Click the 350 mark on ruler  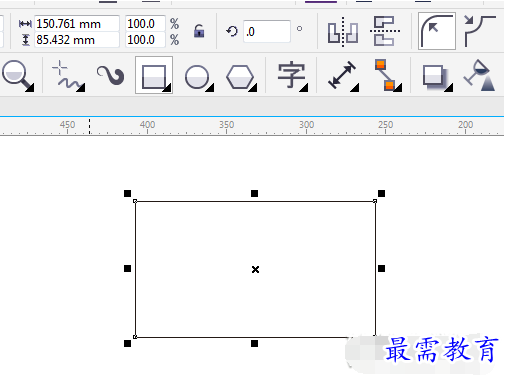(227, 125)
